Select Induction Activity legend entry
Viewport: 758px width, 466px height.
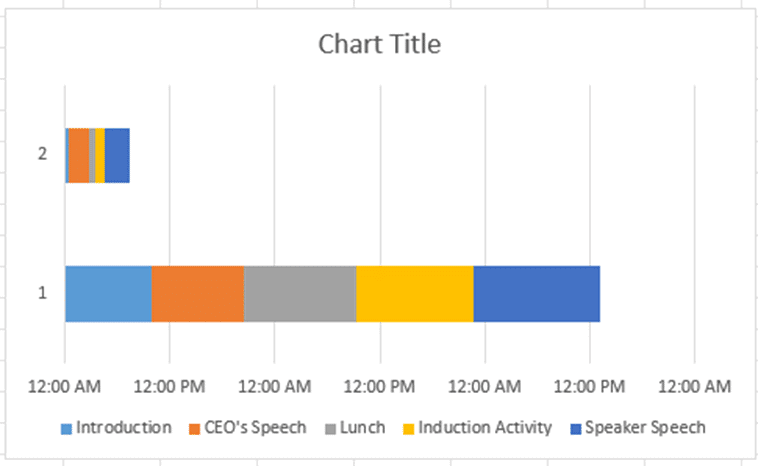[x=485, y=428]
